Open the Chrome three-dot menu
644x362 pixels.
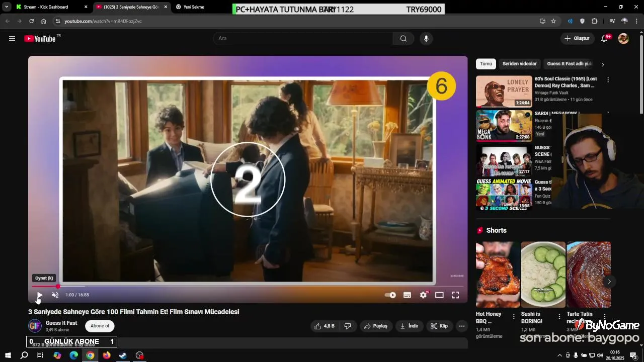636,21
